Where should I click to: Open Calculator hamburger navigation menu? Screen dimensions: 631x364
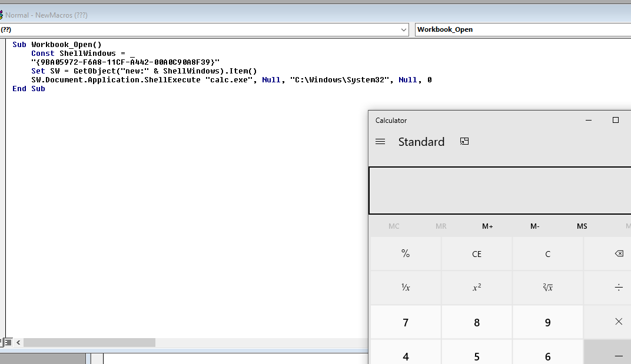point(380,142)
